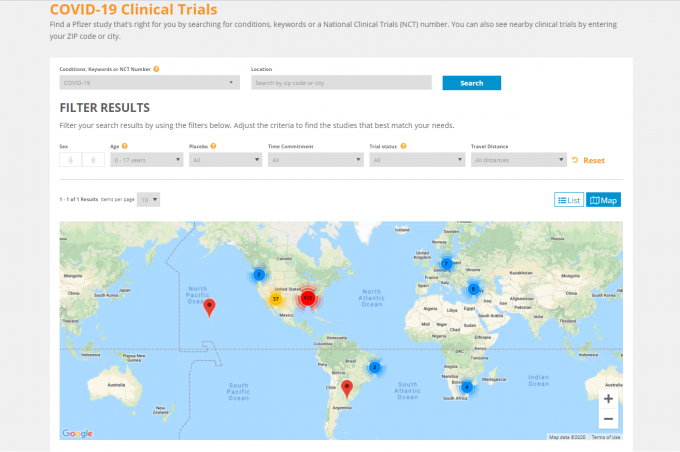Zoom in the map with plus button
Viewport: 680px width, 452px height.
tap(608, 399)
